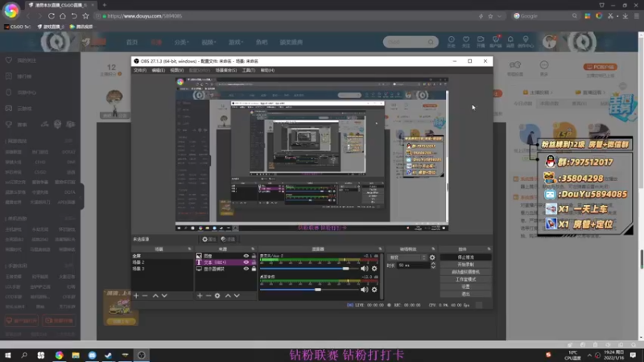
Task: Mute the 麦克风/Aux 2 channel speaker icon
Action: [x=364, y=269]
